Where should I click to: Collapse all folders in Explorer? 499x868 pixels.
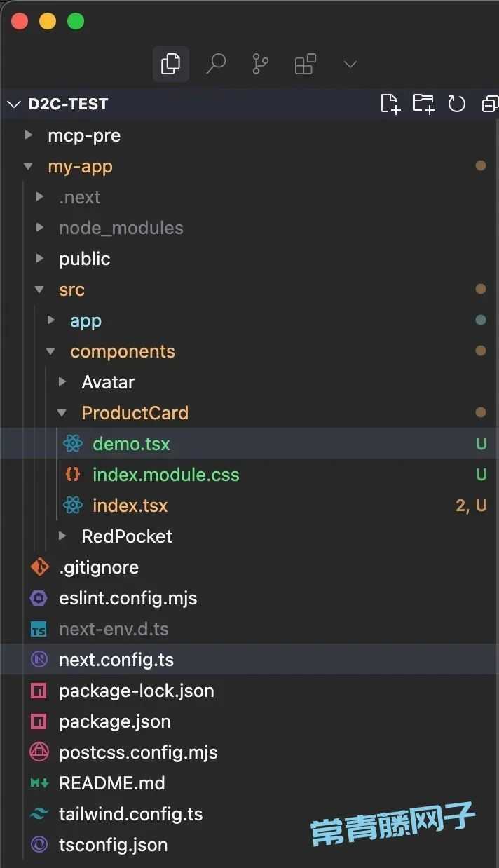click(x=491, y=104)
